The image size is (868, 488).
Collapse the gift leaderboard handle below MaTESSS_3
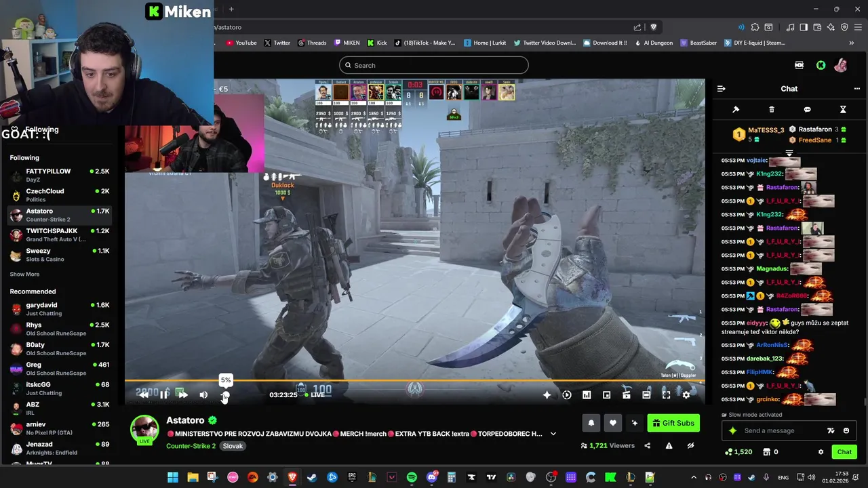click(x=789, y=152)
